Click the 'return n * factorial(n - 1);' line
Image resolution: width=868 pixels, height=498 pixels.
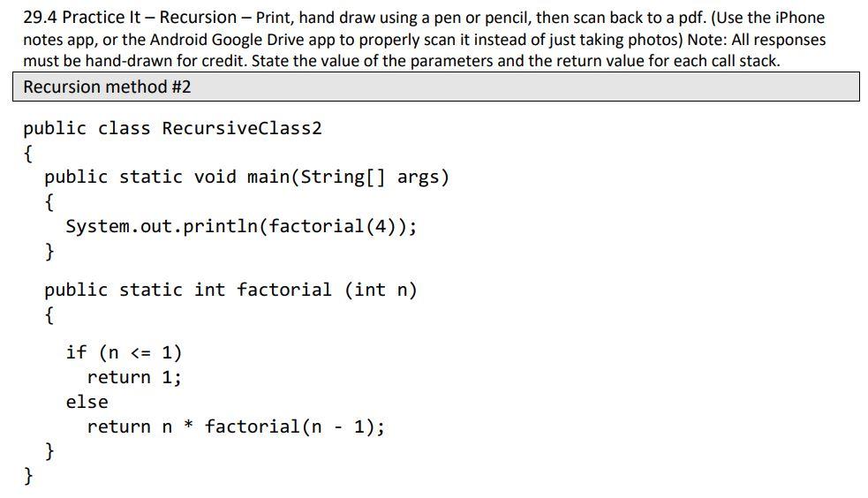coord(236,426)
